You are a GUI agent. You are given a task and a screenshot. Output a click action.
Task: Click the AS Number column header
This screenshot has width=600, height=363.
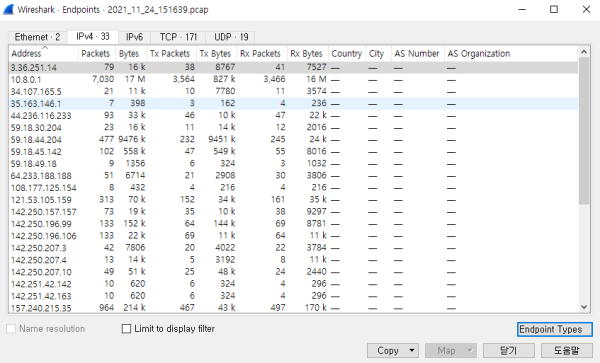tap(418, 54)
